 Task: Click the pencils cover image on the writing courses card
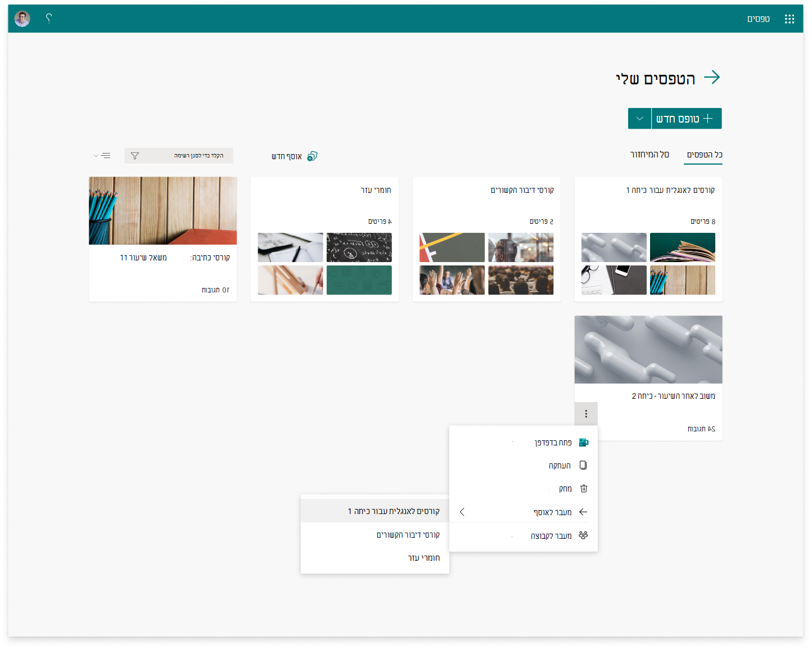163,211
